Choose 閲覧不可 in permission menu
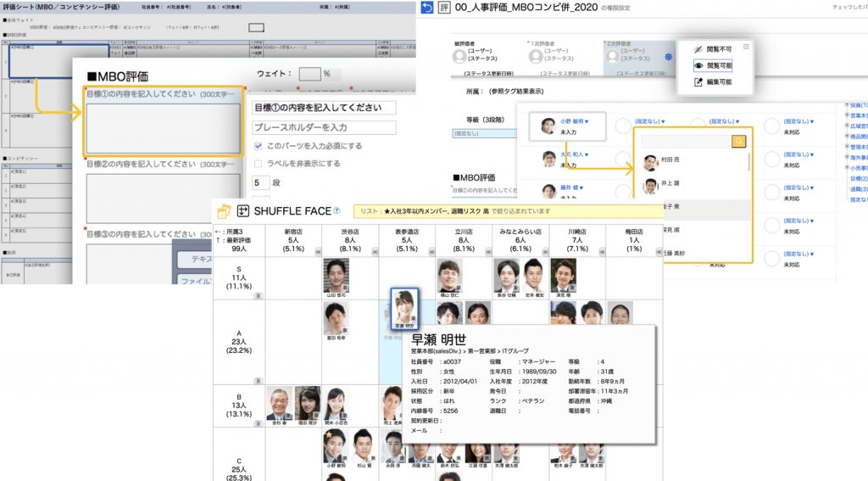 pyautogui.click(x=712, y=50)
